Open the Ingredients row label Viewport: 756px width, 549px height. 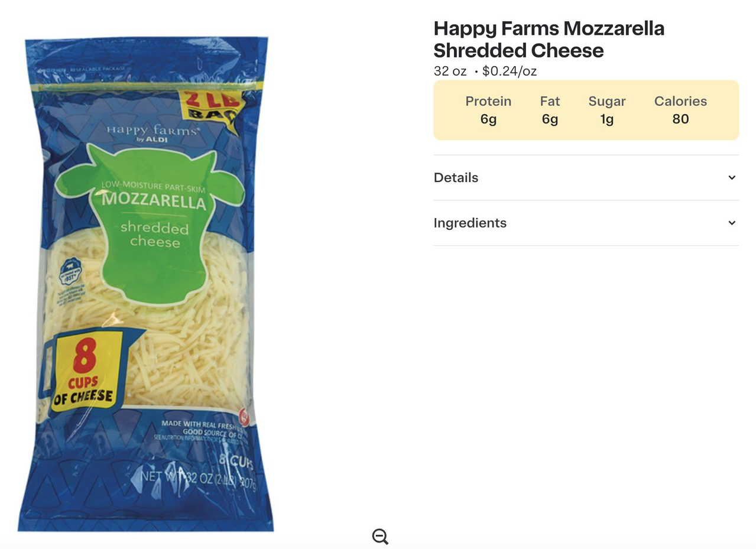(x=470, y=223)
